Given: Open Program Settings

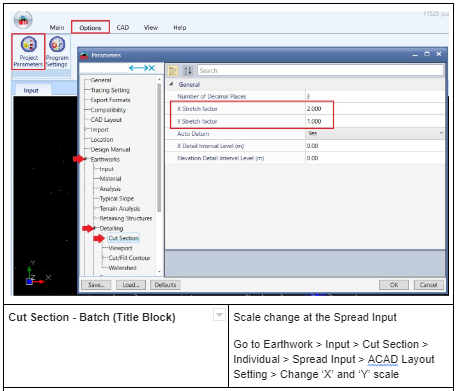Looking at the screenshot, I should pos(57,52).
